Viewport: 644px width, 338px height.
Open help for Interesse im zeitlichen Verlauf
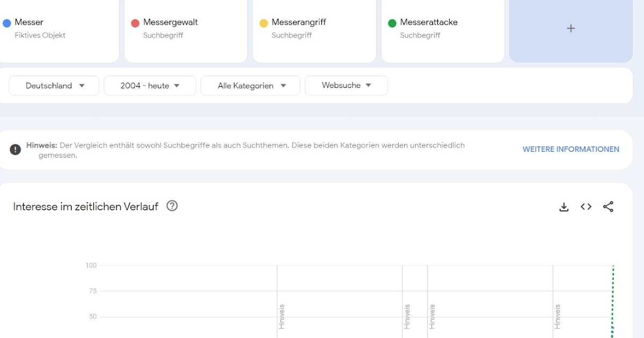tap(172, 206)
